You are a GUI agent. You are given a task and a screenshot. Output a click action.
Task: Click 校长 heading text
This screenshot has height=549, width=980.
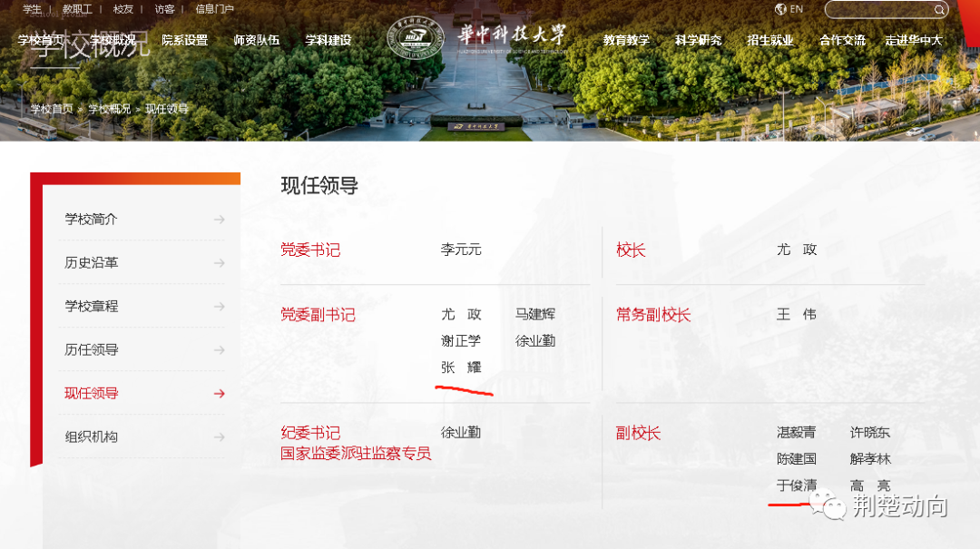[631, 250]
